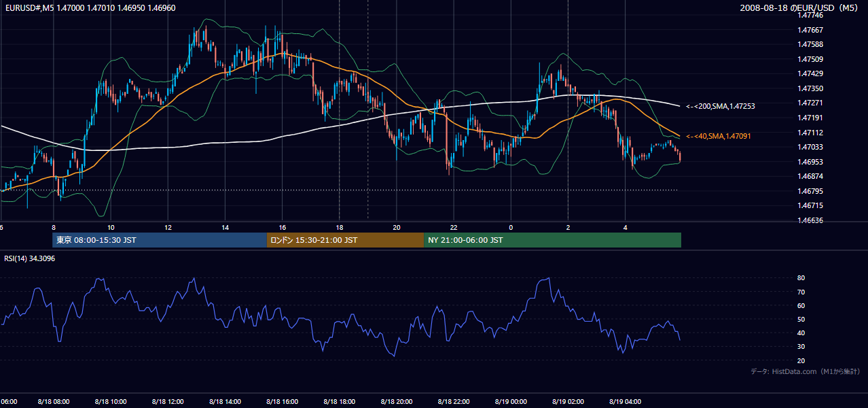This screenshot has width=868, height=408.
Task: Click price axis value 1.47033
Action: [x=810, y=147]
